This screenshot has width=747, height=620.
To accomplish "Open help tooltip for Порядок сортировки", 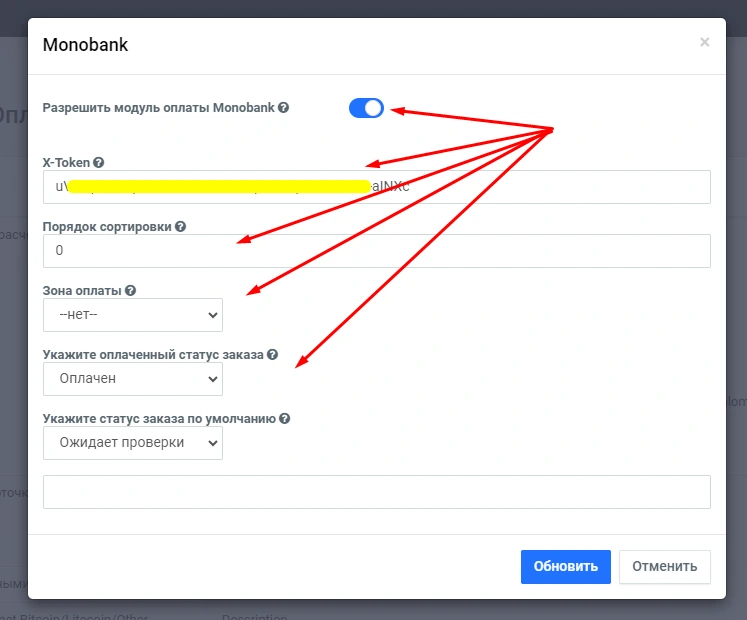I will pyautogui.click(x=180, y=226).
